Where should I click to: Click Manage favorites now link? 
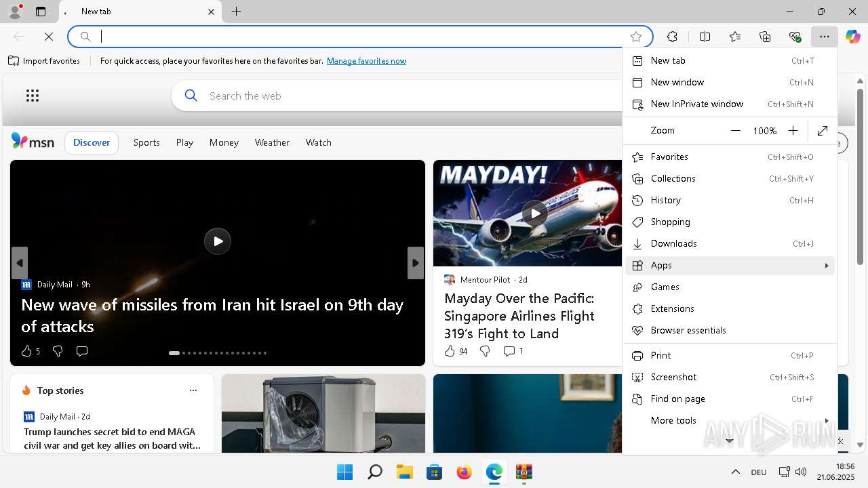tap(366, 61)
